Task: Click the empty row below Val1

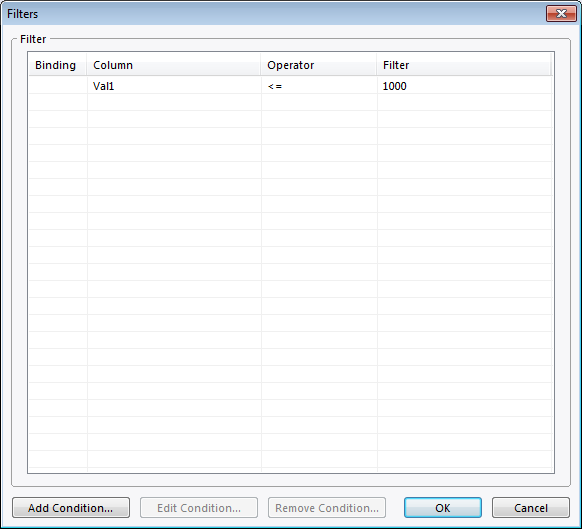Action: pyautogui.click(x=291, y=102)
